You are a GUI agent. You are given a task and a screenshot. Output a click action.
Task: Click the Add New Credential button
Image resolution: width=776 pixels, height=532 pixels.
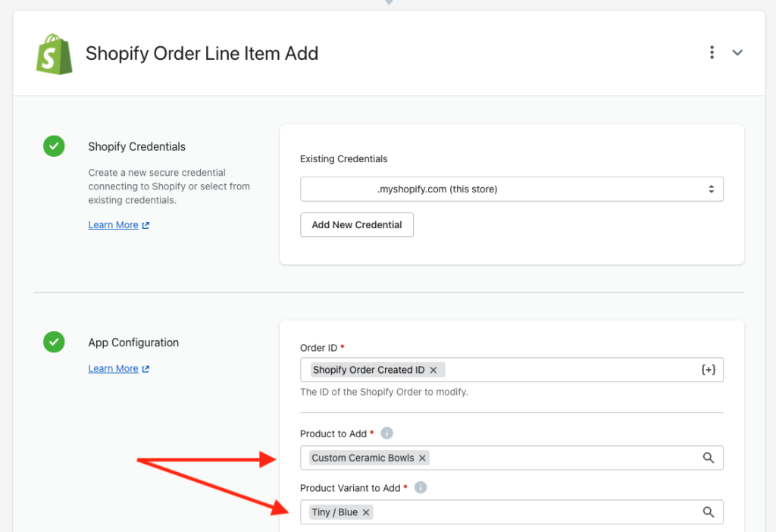[x=356, y=224]
